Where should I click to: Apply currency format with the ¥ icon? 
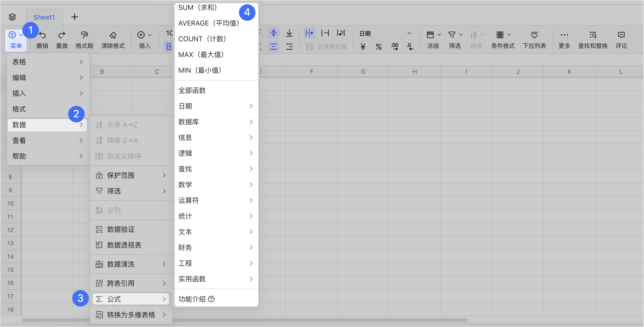click(363, 46)
